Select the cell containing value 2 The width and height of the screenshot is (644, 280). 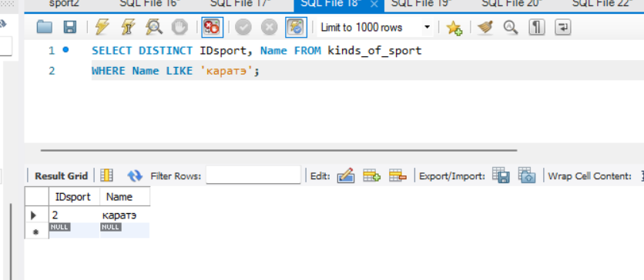tap(75, 215)
